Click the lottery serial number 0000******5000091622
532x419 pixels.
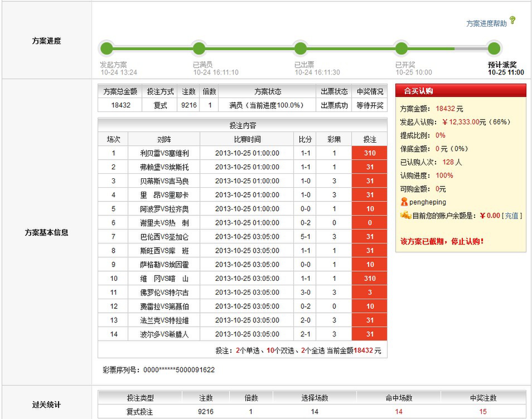pyautogui.click(x=179, y=370)
